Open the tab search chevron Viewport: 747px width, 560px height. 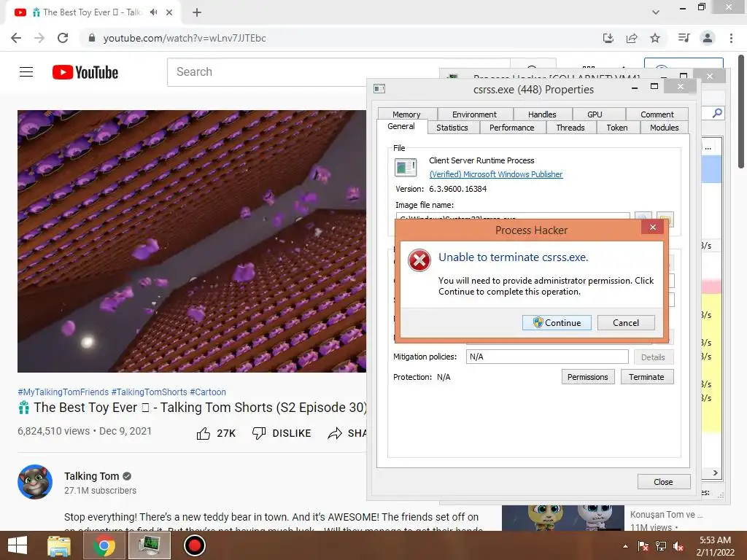click(x=656, y=12)
